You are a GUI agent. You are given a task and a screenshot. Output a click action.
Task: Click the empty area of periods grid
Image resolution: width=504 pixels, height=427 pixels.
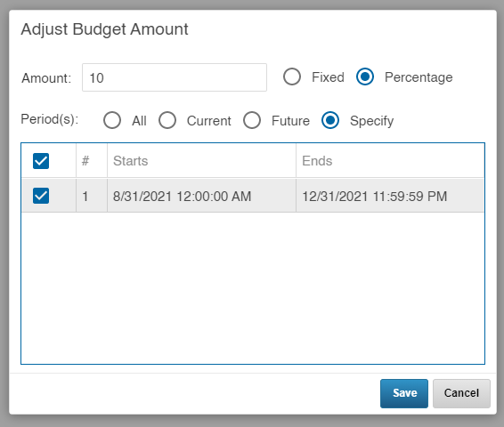[253, 287]
